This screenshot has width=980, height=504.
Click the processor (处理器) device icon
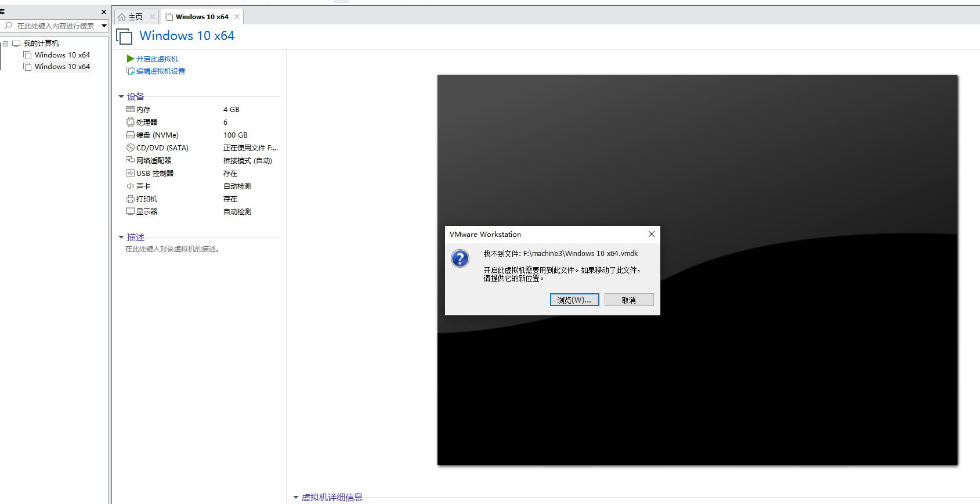click(131, 122)
